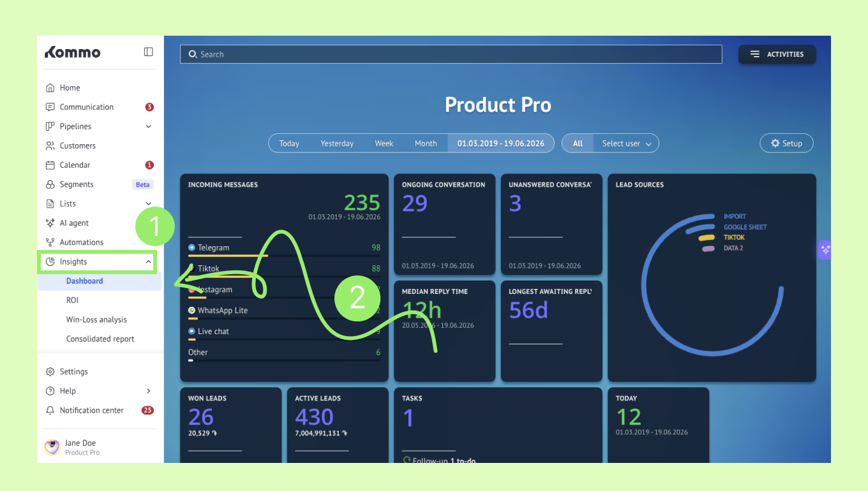Open dashboard Setup
Screen dimensions: 868x491
pos(786,143)
